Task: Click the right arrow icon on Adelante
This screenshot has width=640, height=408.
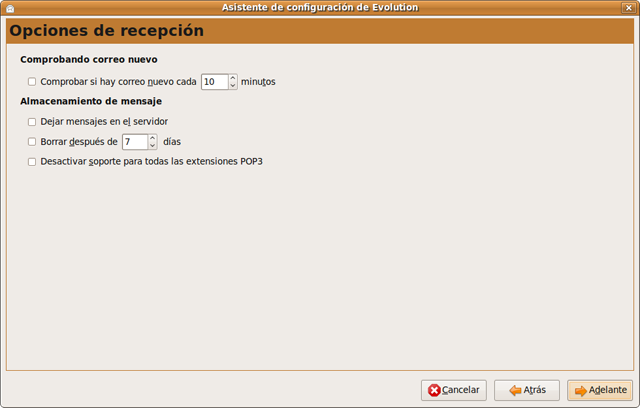Action: [580, 390]
